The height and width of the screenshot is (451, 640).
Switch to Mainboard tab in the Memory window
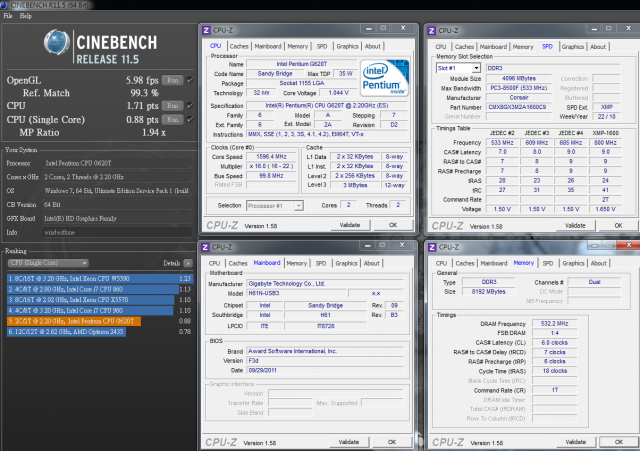[x=493, y=263]
